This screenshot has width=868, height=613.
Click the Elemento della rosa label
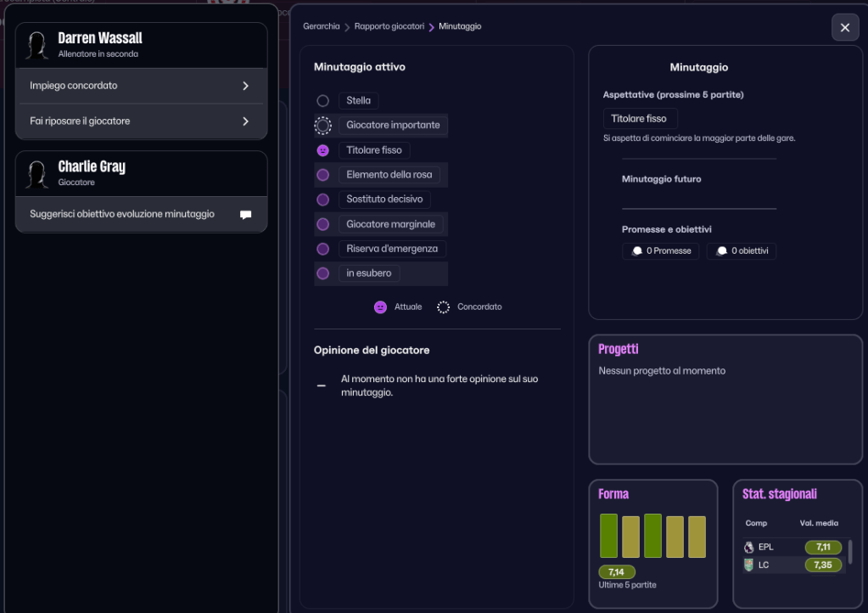[389, 175]
